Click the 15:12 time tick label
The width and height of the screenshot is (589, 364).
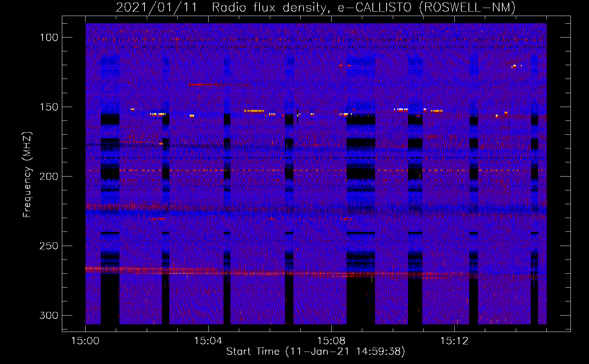point(454,341)
